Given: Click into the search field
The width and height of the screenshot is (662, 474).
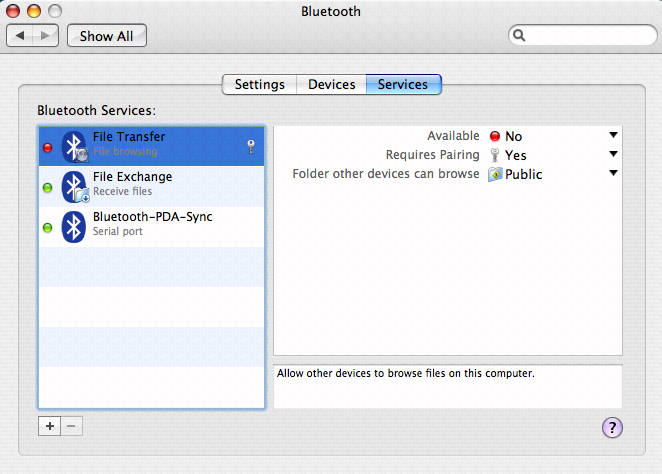Looking at the screenshot, I should pyautogui.click(x=583, y=35).
